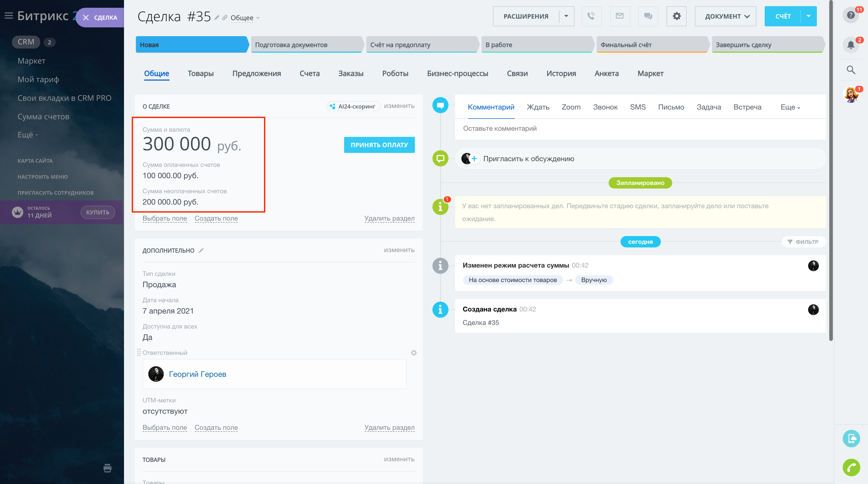
Task: Open search with the magnifier icon
Action: [851, 70]
